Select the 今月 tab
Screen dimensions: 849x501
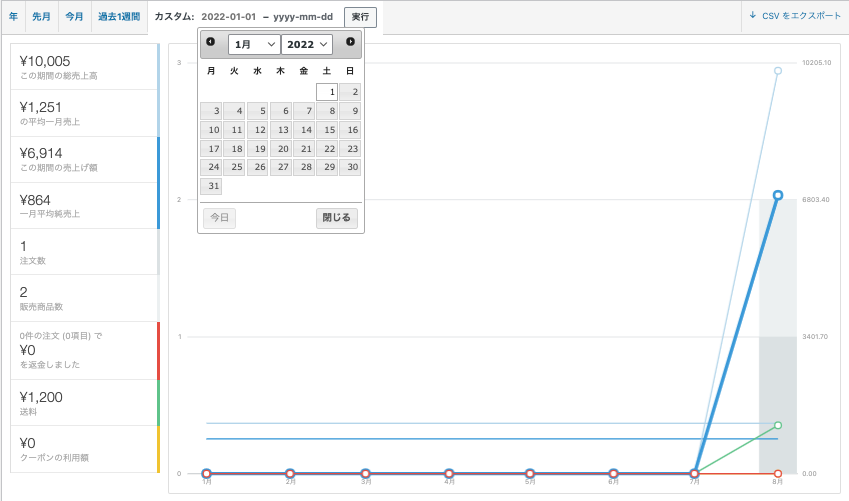[x=75, y=16]
